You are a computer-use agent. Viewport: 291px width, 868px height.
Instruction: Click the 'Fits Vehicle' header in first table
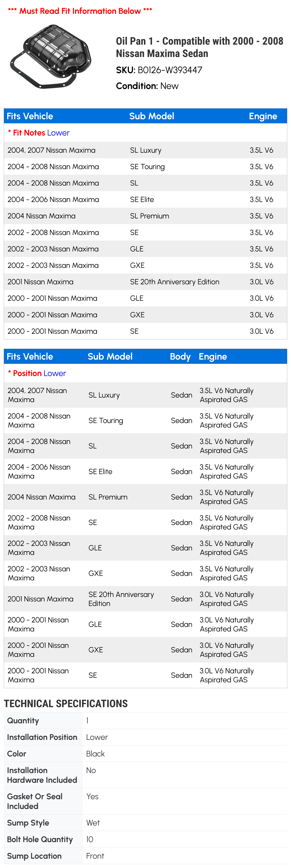30,116
